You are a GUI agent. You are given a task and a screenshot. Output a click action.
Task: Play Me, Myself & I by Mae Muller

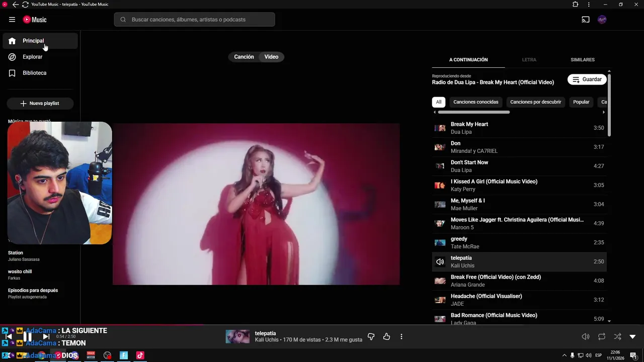519,204
